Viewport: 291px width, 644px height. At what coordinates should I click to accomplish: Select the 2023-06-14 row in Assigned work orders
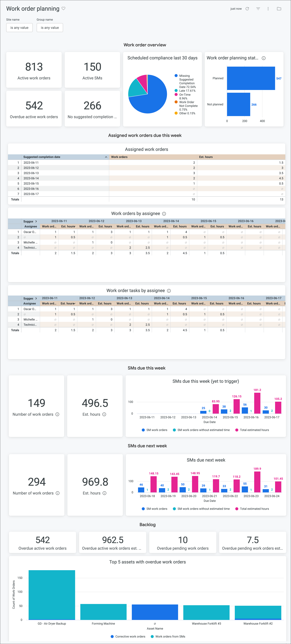pyautogui.click(x=147, y=178)
